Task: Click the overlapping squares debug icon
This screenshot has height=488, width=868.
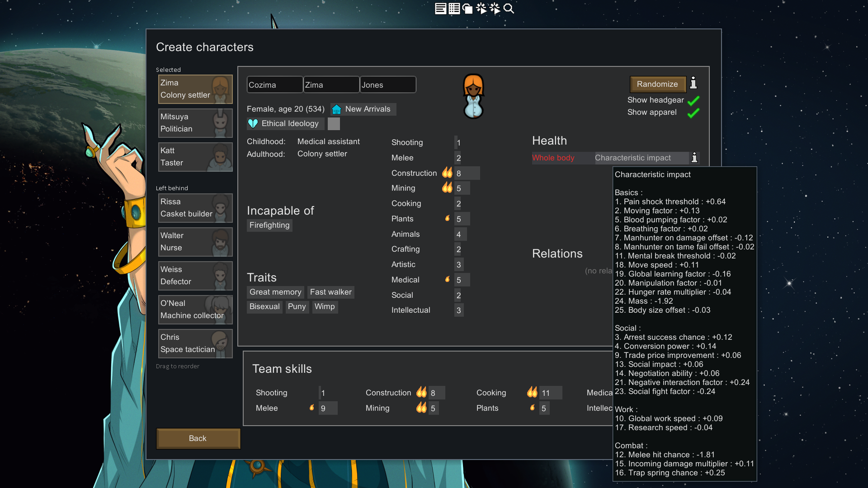Action: 467,9
